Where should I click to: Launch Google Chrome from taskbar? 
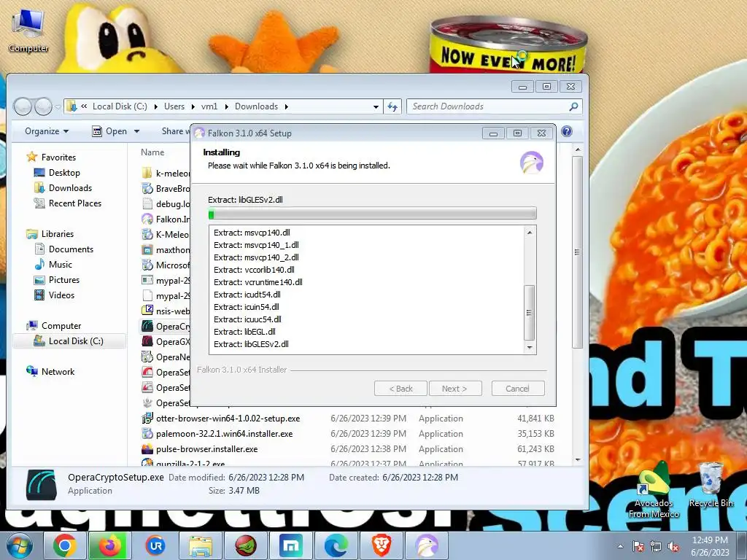tap(65, 545)
